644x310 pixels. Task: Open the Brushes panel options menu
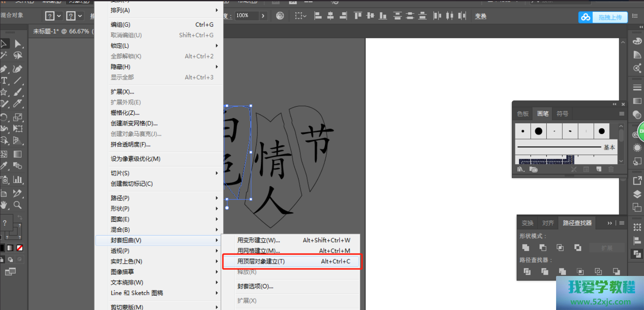[x=621, y=114]
